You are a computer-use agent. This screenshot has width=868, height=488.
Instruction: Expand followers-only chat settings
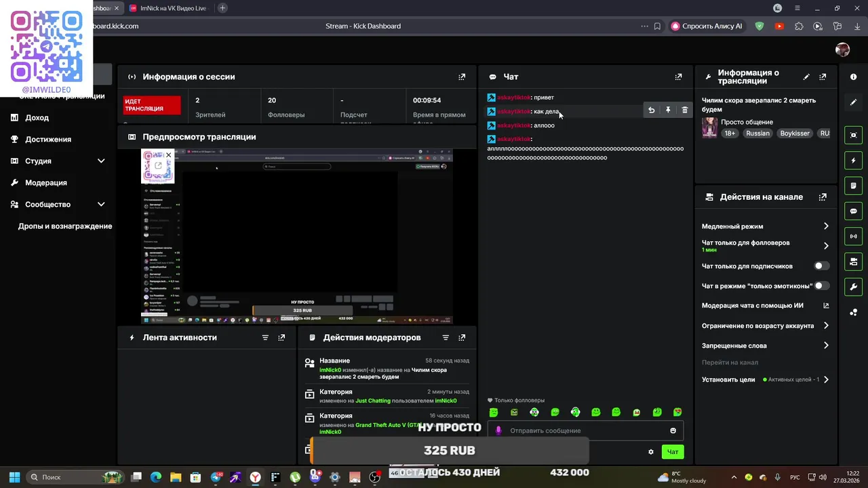[825, 246]
